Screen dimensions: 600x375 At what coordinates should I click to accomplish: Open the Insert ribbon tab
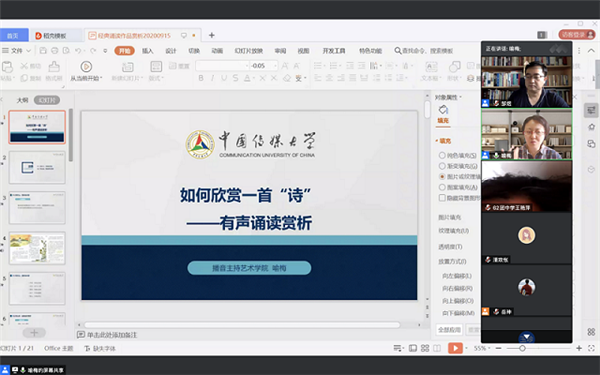click(x=147, y=51)
